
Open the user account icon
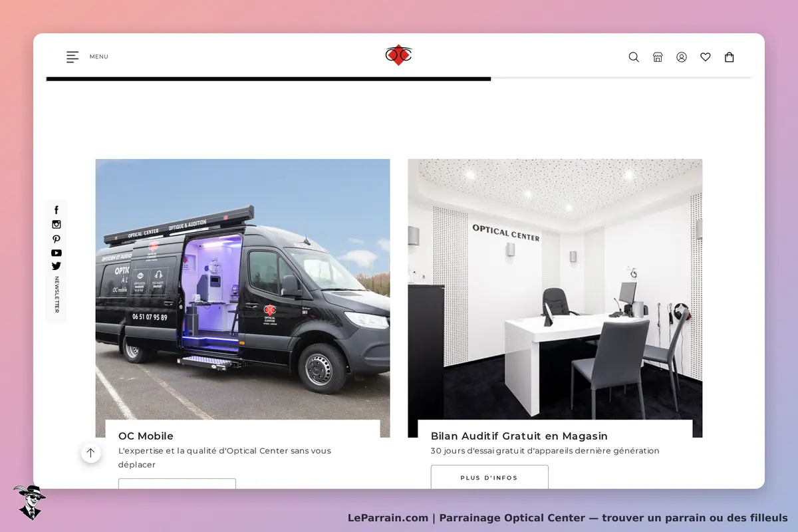(682, 57)
